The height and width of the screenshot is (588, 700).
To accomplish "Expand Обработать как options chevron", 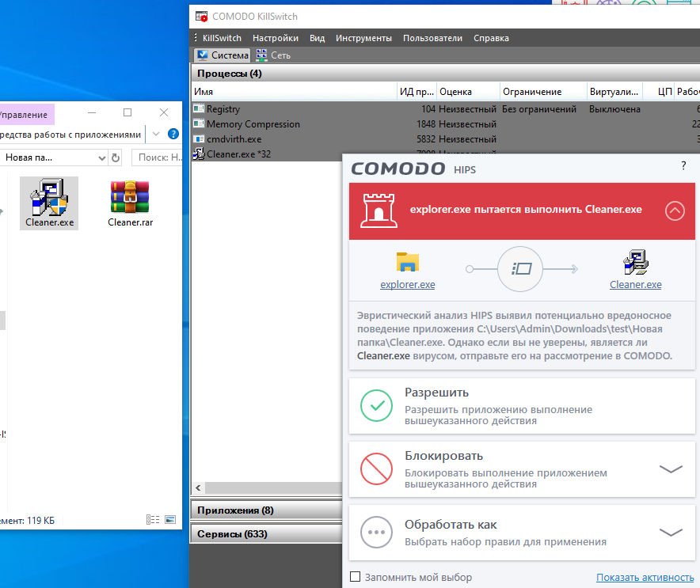I will (671, 533).
